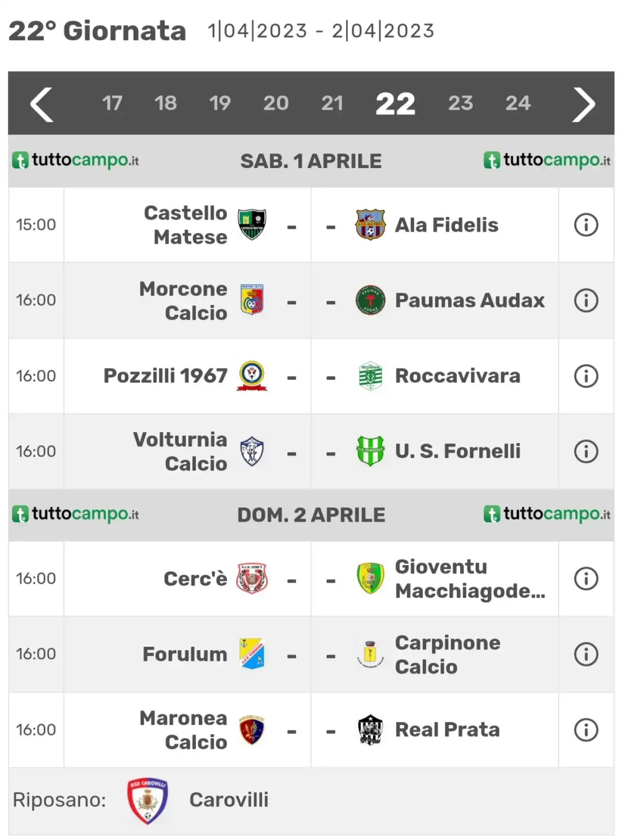Open the U. S. Fornelli team link
Viewport: 622px width, 840px height.
[457, 451]
